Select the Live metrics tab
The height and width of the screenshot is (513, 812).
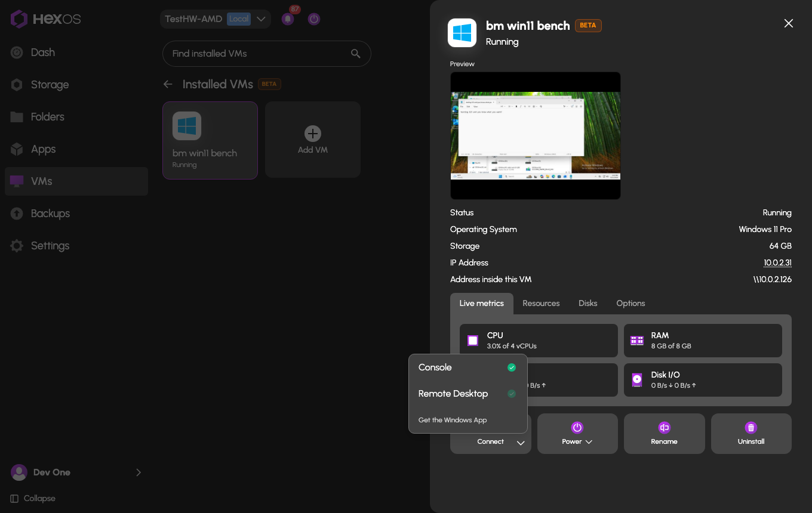(x=482, y=304)
